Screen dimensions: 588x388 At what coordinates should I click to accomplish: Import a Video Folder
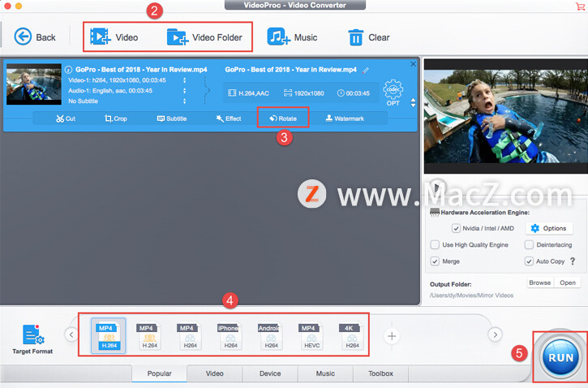(x=204, y=37)
